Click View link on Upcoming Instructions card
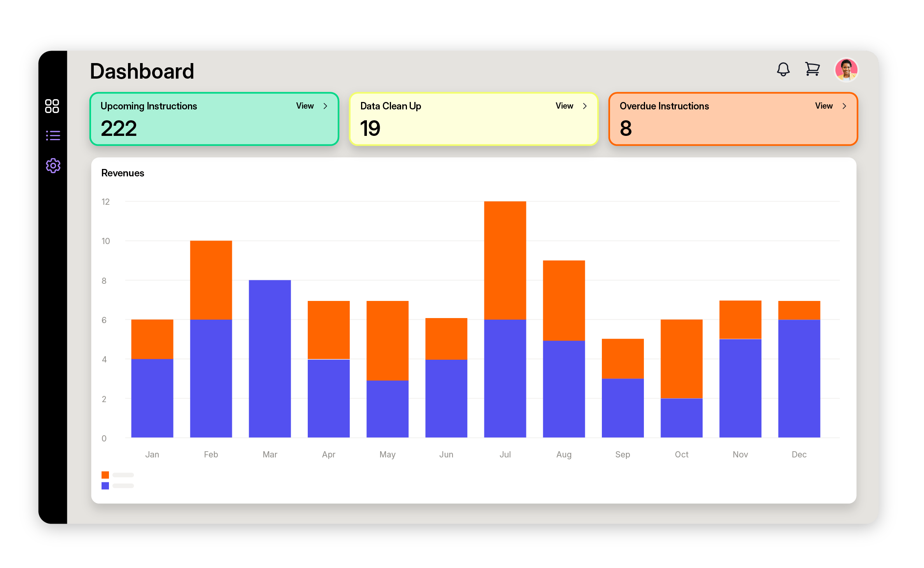924x568 pixels. [305, 106]
